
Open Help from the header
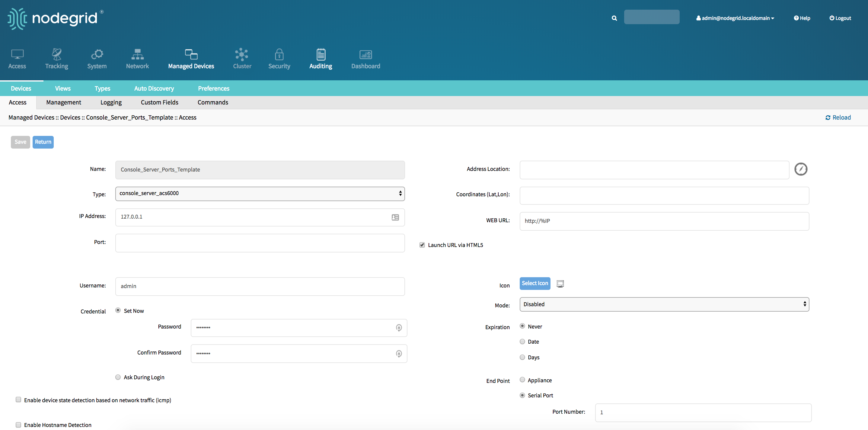point(802,18)
